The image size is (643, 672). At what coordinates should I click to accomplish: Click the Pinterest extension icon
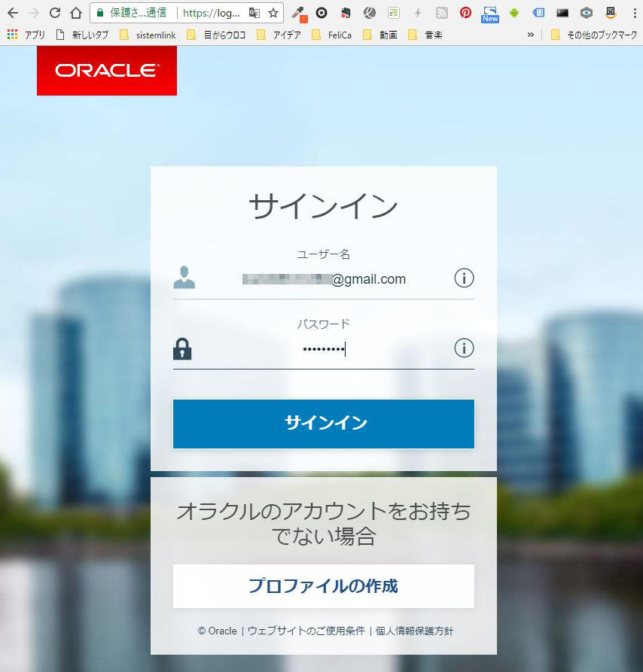[x=465, y=13]
